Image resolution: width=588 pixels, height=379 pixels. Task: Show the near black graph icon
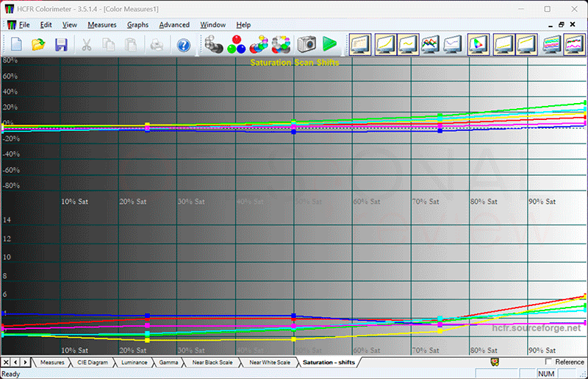(x=503, y=44)
